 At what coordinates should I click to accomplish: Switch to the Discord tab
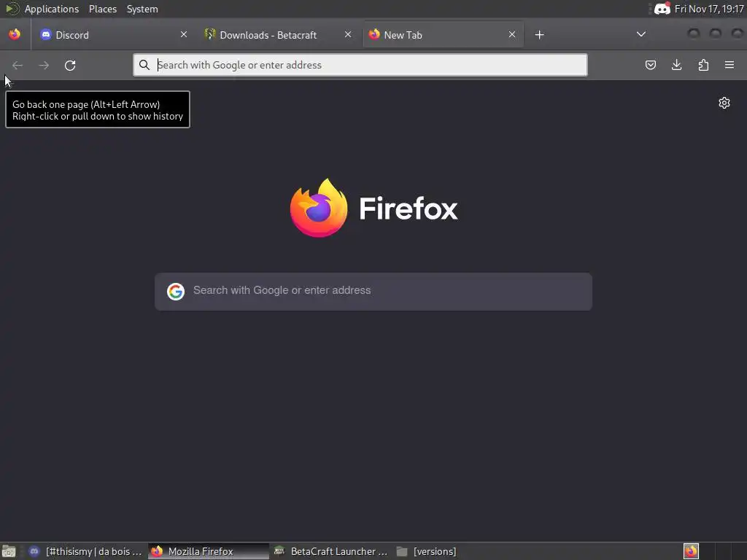click(113, 35)
